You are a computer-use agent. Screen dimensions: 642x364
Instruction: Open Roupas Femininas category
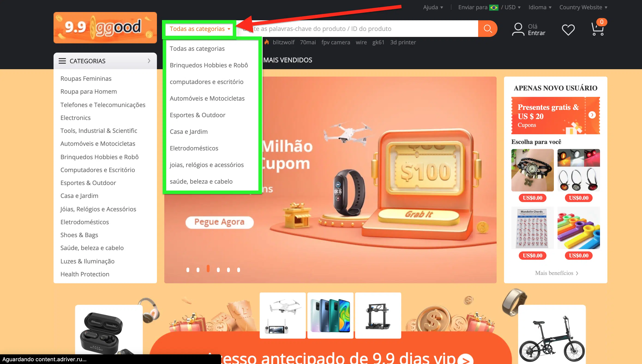[x=86, y=78]
